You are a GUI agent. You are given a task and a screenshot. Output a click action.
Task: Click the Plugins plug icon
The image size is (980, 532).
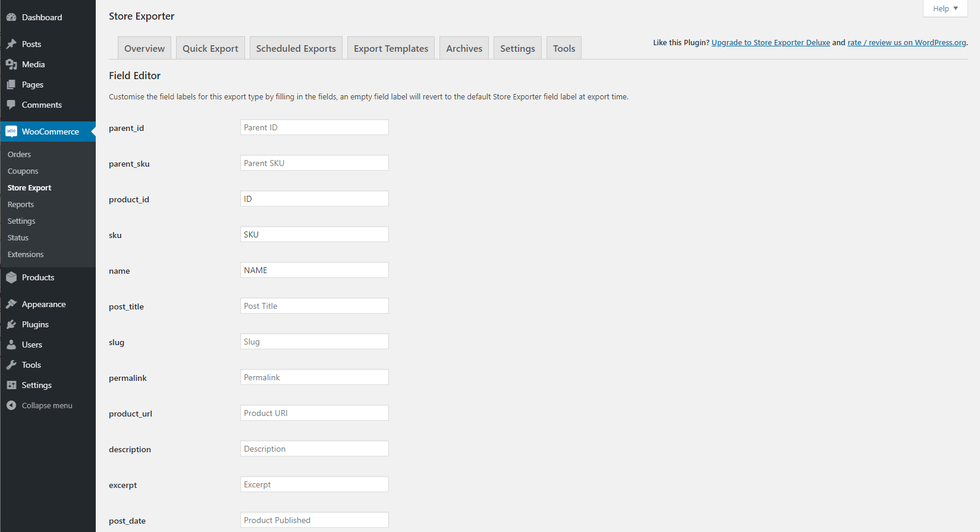coord(11,324)
